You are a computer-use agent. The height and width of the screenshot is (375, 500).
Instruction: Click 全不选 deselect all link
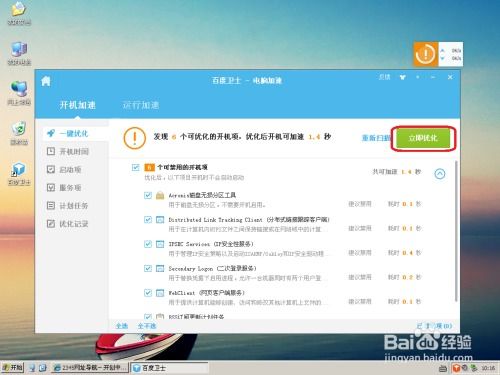(x=147, y=326)
